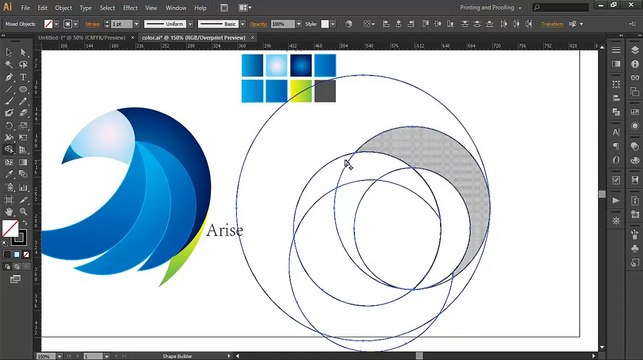Select the Magic Wand tool

pos(9,64)
